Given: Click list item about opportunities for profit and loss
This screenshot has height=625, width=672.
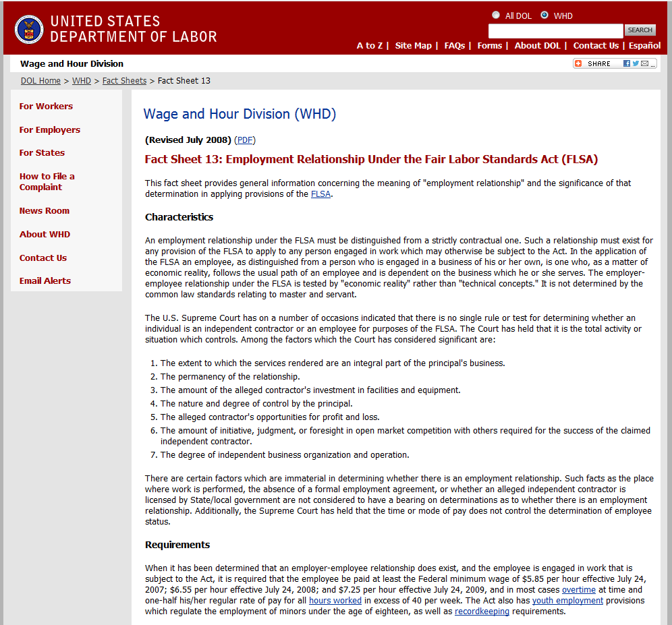Looking at the screenshot, I should 270,417.
